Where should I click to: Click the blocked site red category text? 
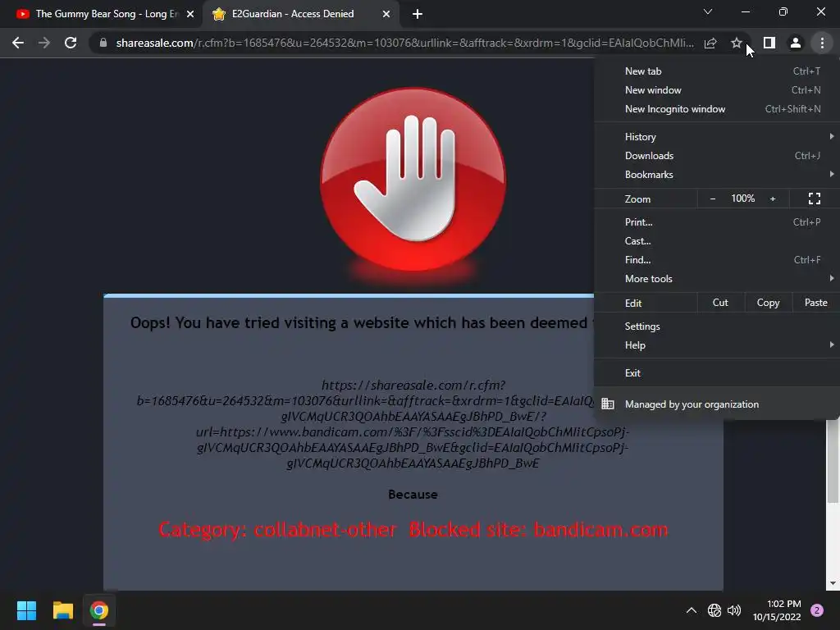click(413, 529)
